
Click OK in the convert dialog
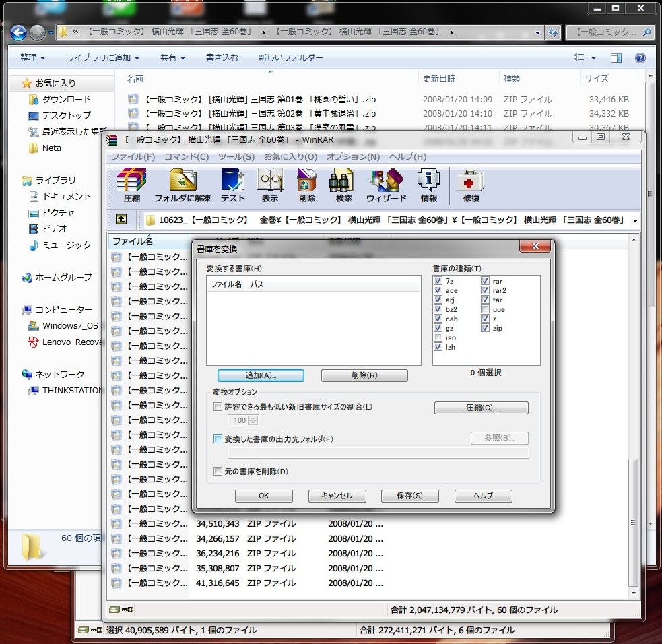click(263, 496)
